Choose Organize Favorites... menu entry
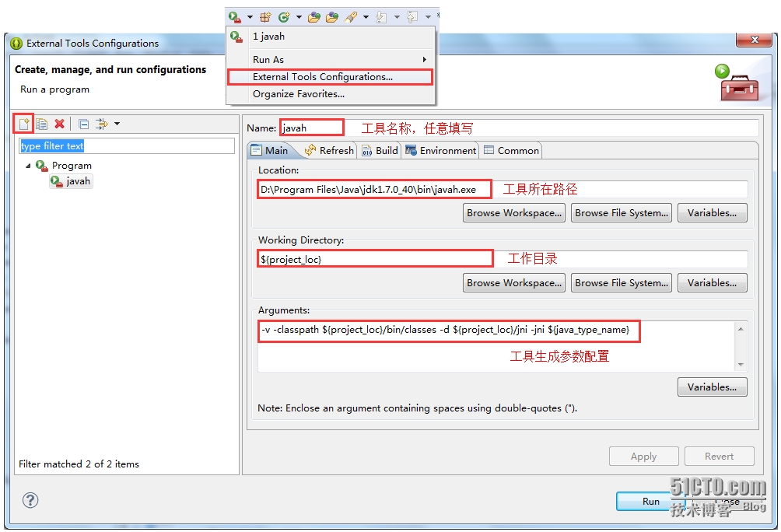This screenshot has width=781, height=532. (331, 93)
